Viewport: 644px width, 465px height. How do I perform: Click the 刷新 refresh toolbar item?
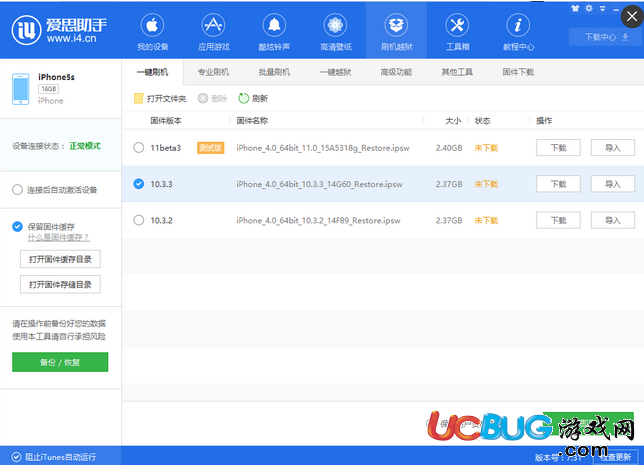tap(253, 98)
